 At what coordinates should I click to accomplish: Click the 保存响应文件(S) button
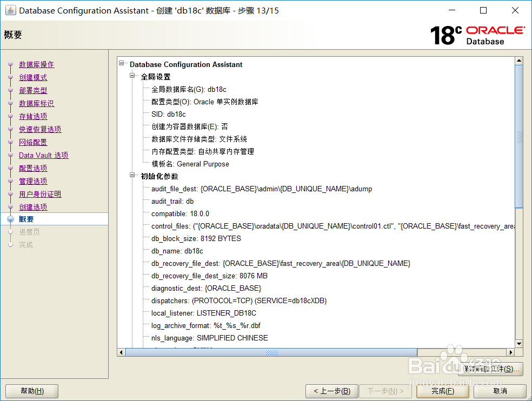tap(490, 369)
